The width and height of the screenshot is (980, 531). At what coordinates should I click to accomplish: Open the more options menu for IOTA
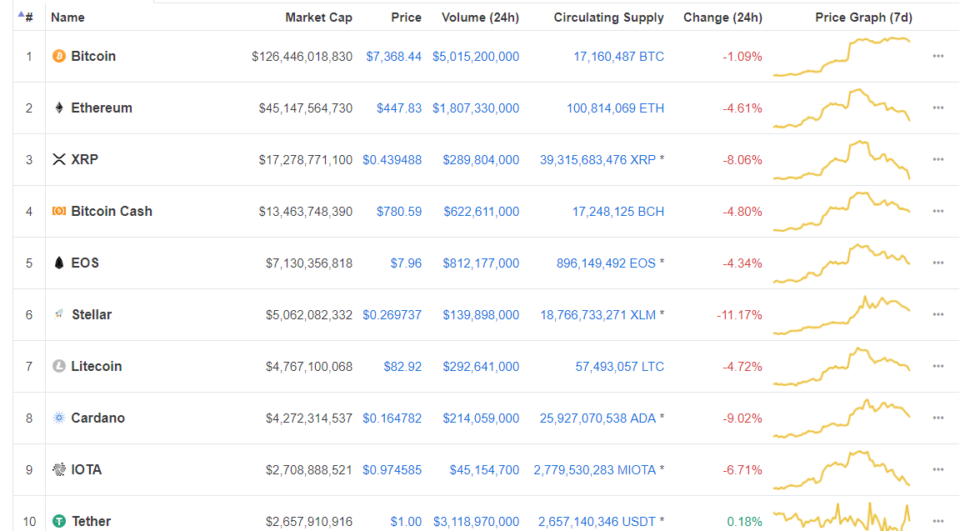pyautogui.click(x=938, y=469)
